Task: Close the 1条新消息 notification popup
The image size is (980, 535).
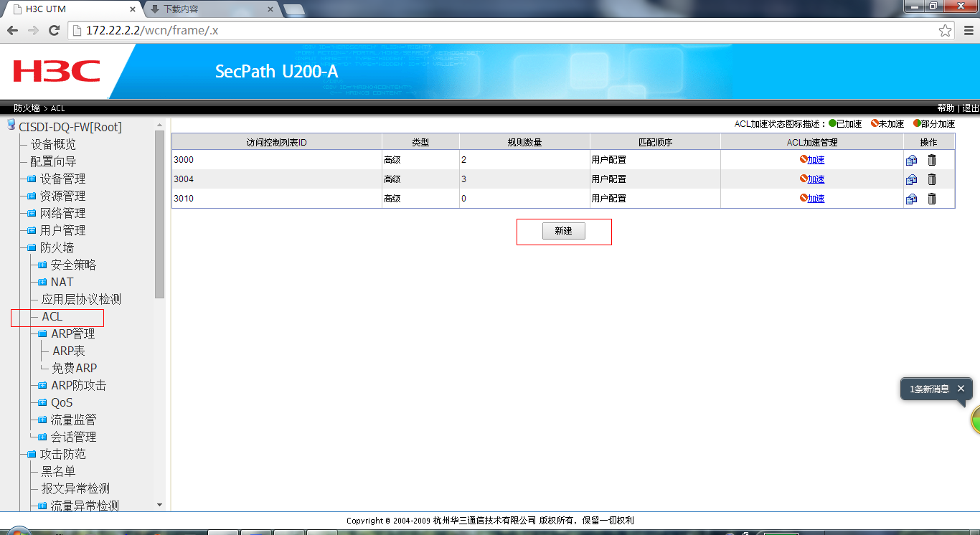Action: coord(961,388)
